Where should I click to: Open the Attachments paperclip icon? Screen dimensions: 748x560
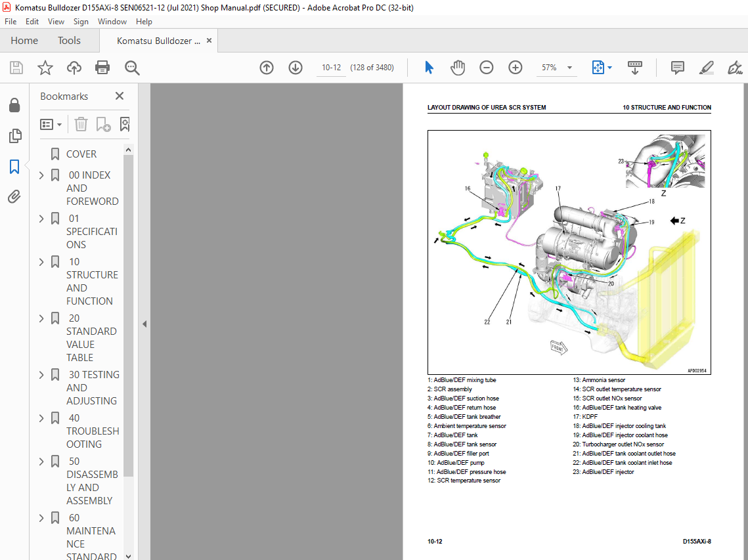[15, 196]
